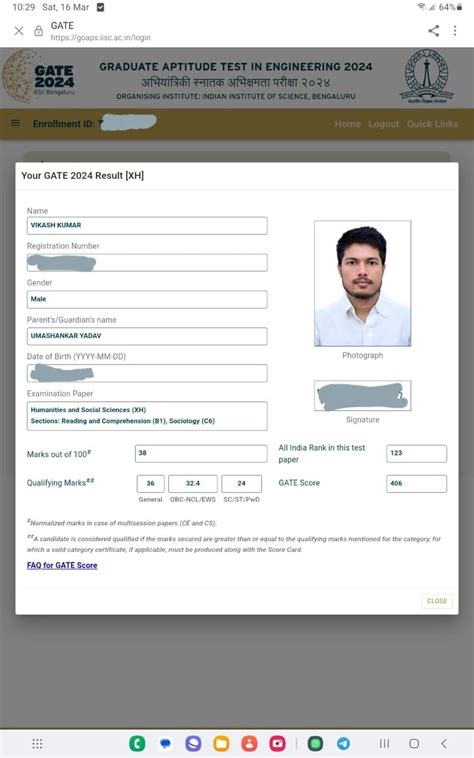The image size is (474, 758).
Task: Tap the padlock site security icon
Action: [39, 31]
